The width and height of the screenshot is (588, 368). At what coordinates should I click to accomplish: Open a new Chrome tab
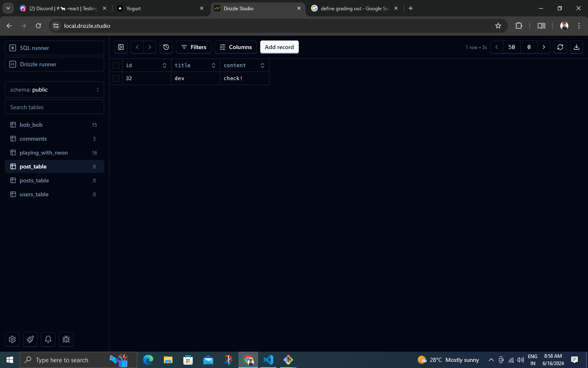(411, 8)
